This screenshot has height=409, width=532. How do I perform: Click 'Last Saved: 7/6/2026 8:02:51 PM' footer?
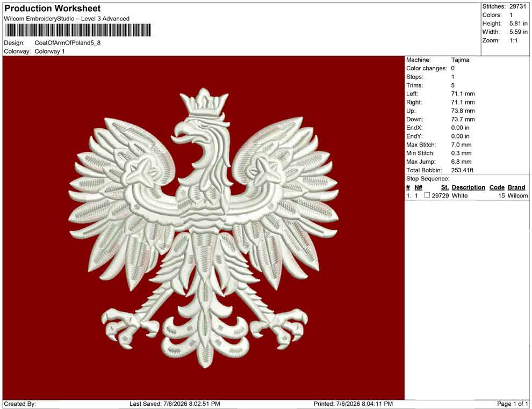point(175,404)
